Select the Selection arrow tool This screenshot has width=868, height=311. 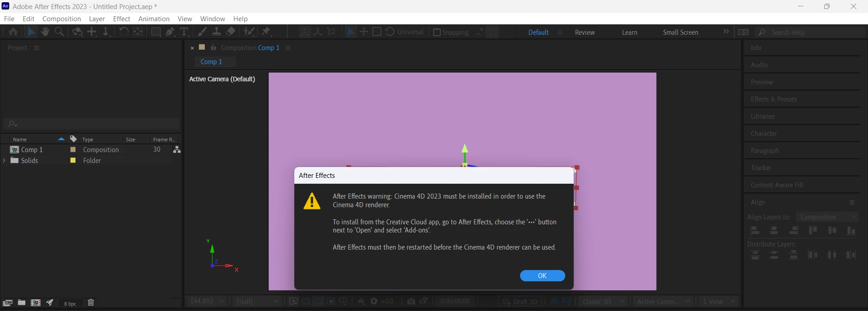(x=31, y=32)
